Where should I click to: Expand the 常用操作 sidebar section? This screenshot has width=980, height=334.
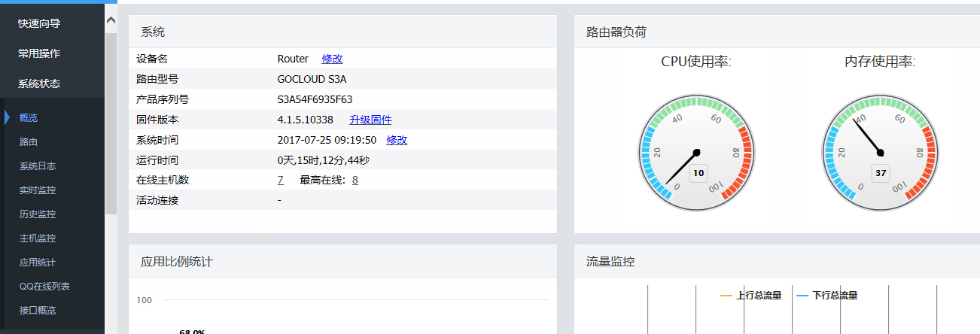point(39,53)
